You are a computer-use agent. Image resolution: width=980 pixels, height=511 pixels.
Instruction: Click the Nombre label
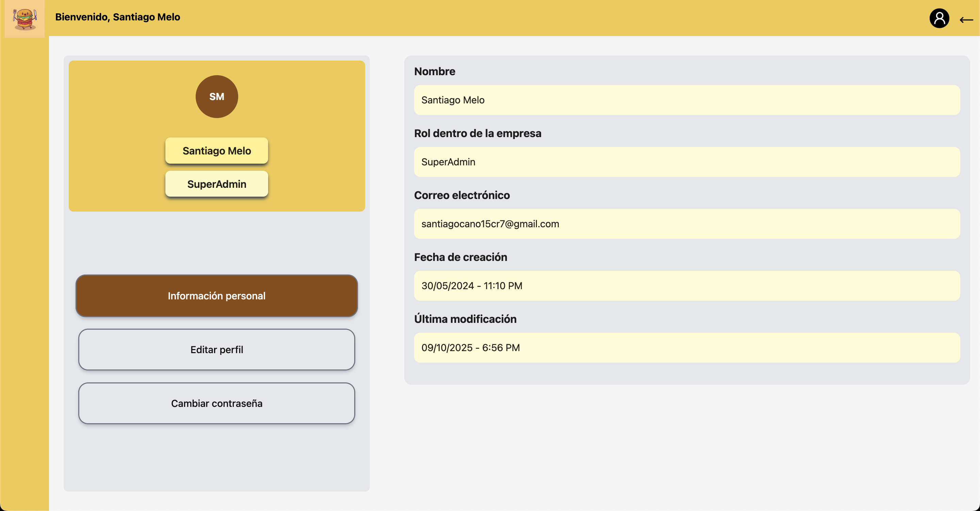(x=435, y=71)
